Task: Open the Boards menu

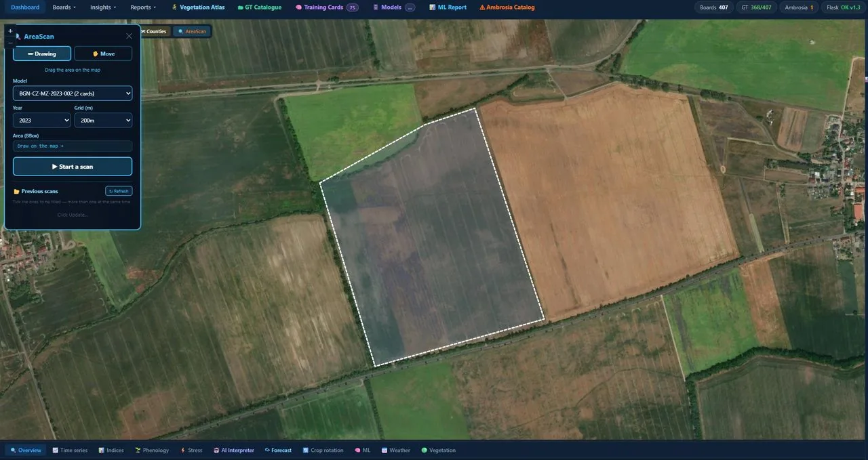Action: point(64,7)
